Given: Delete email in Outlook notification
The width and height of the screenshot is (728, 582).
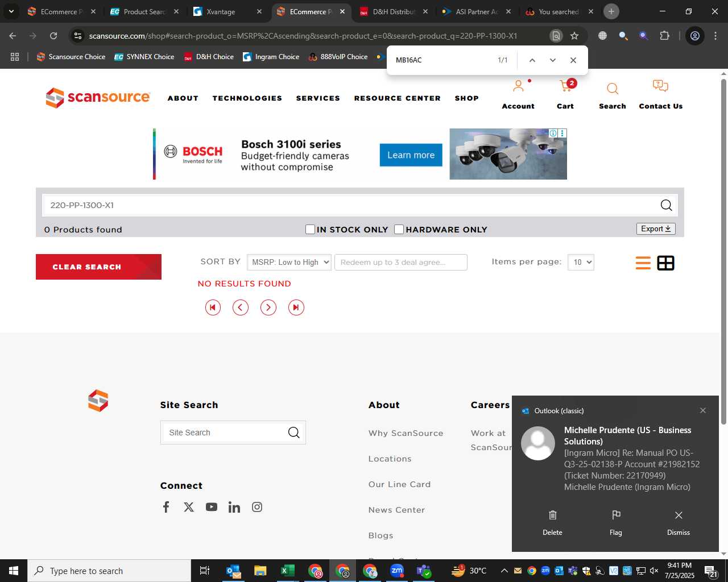Looking at the screenshot, I should pyautogui.click(x=552, y=523).
